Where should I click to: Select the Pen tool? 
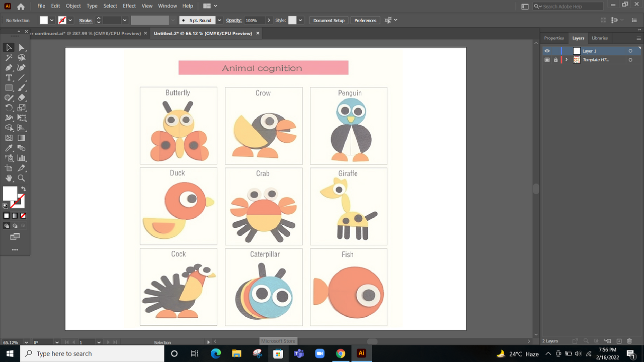click(x=9, y=67)
